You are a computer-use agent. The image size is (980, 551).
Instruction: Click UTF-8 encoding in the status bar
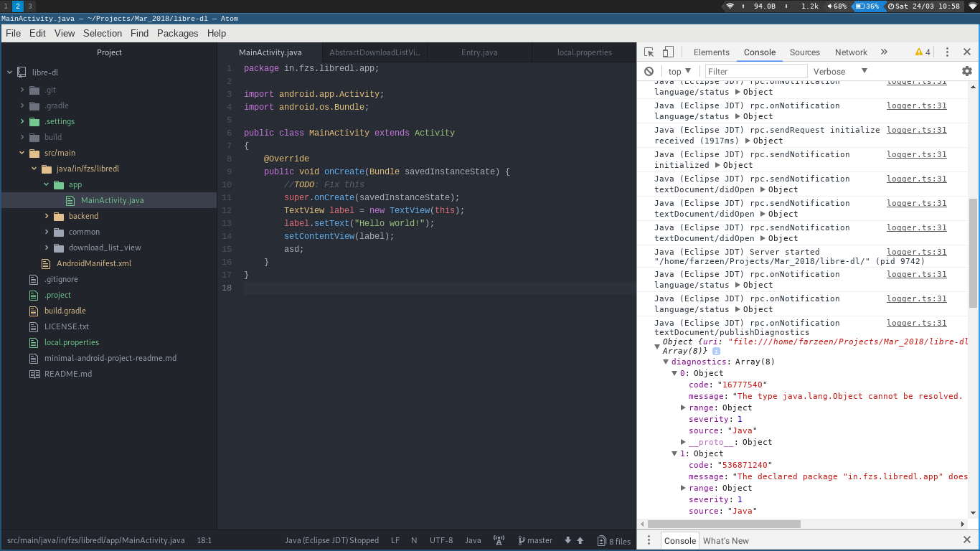click(441, 540)
